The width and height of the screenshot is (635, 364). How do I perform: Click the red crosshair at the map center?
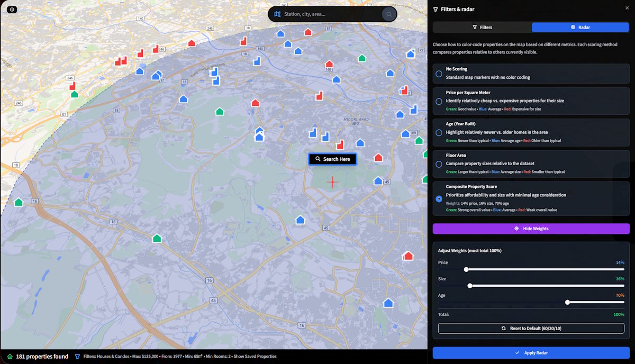pyautogui.click(x=332, y=182)
